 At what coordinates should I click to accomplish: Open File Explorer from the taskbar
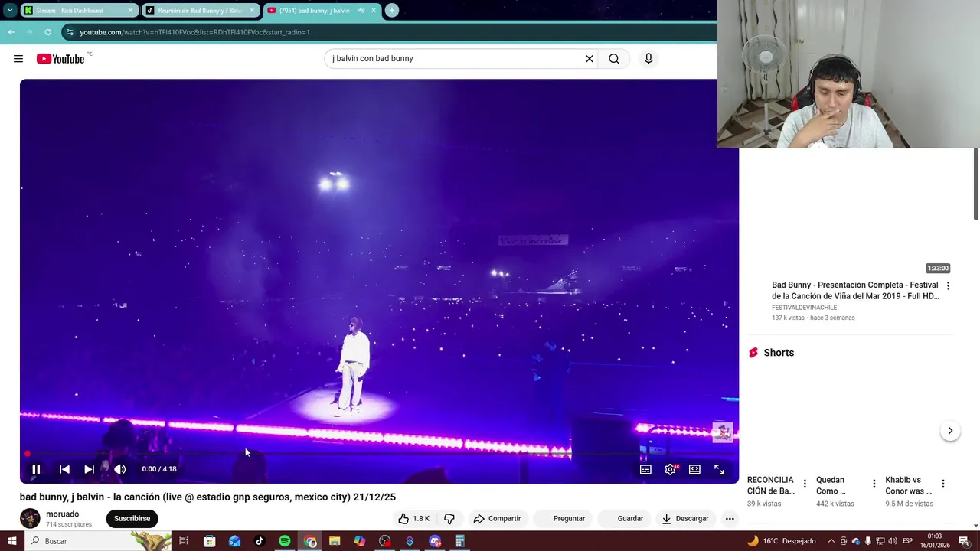click(x=335, y=541)
